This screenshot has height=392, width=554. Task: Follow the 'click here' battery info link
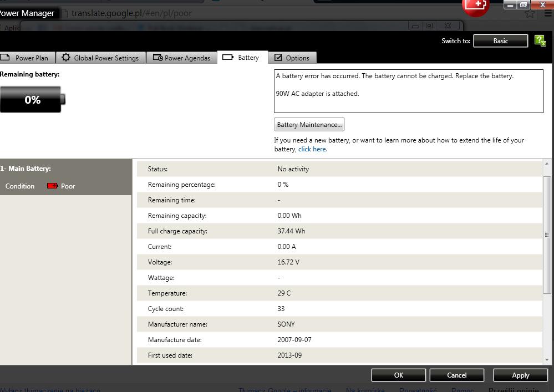312,149
